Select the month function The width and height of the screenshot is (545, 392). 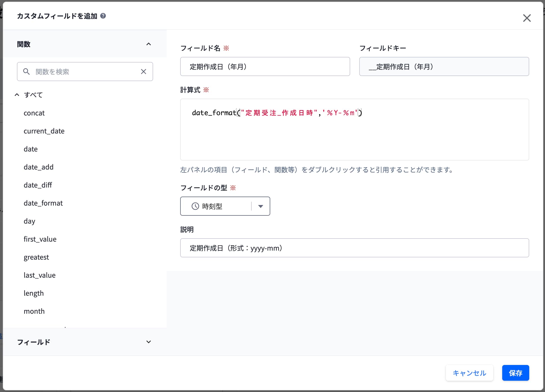[34, 311]
